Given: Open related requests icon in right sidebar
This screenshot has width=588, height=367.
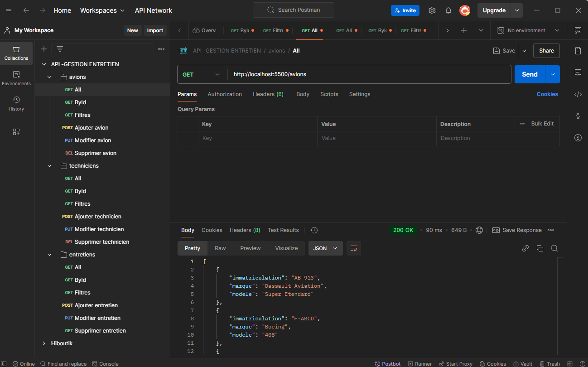Looking at the screenshot, I should click(578, 116).
